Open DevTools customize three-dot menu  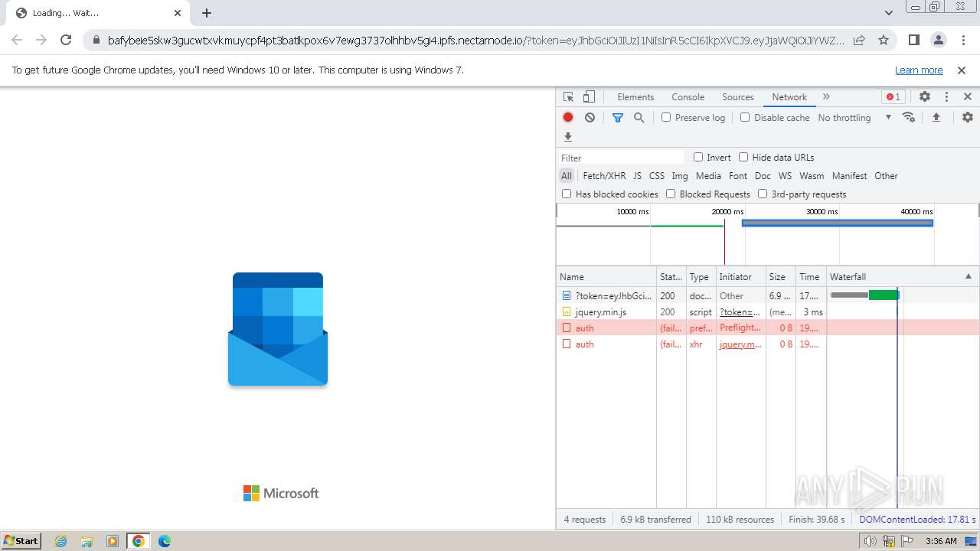point(946,96)
